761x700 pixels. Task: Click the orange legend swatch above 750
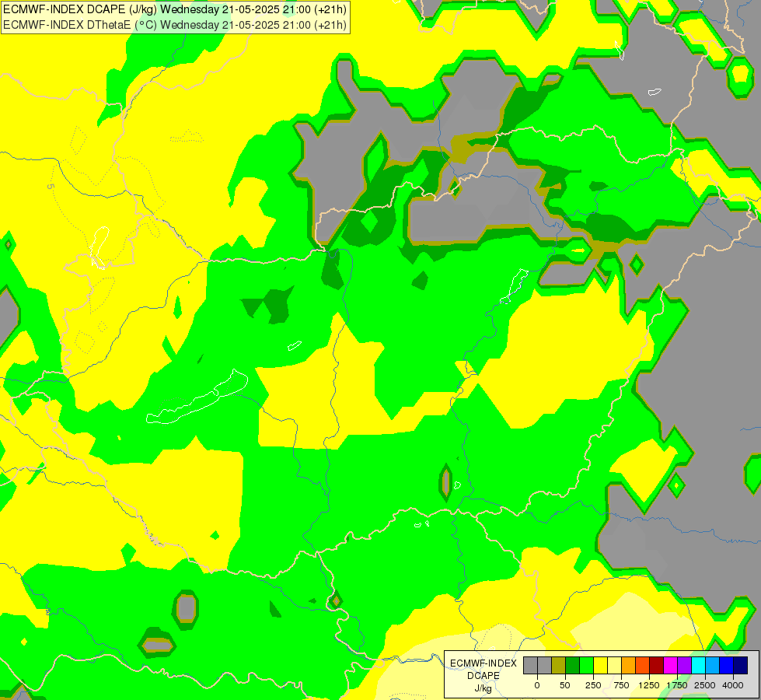pos(629,666)
